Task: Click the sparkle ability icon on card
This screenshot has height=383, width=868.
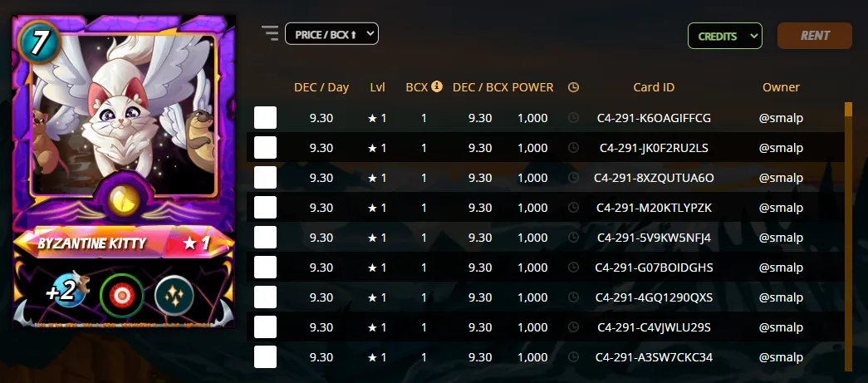Action: 174,296
